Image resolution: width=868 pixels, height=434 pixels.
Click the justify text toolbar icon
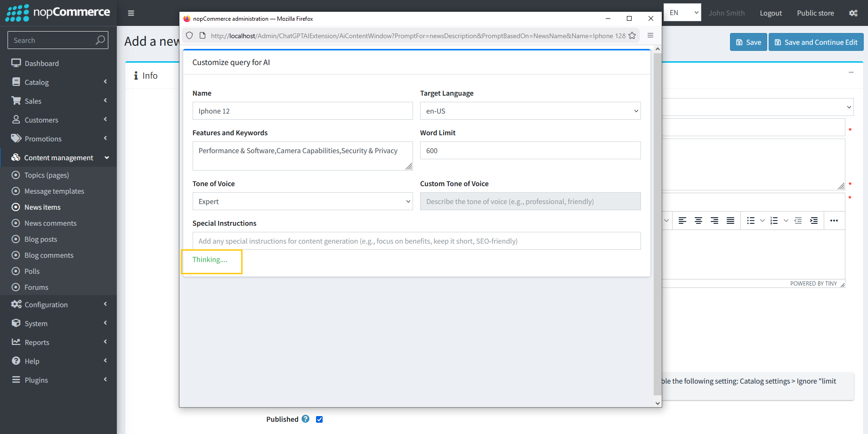click(x=730, y=221)
